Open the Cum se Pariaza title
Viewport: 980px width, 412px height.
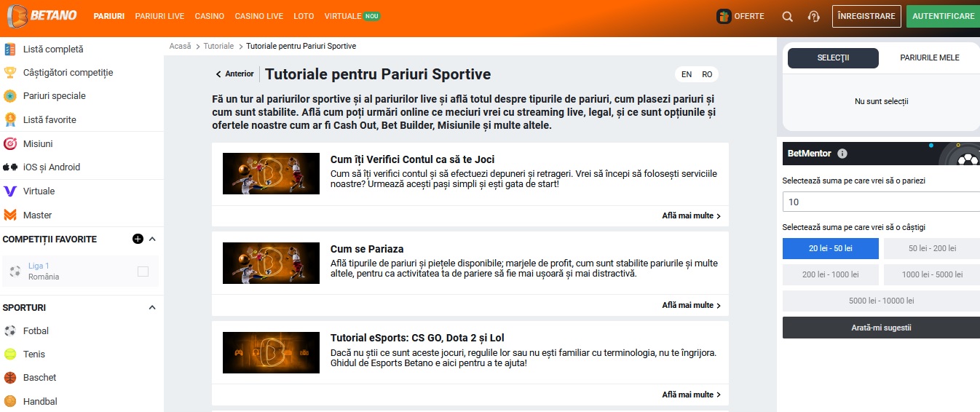[367, 249]
